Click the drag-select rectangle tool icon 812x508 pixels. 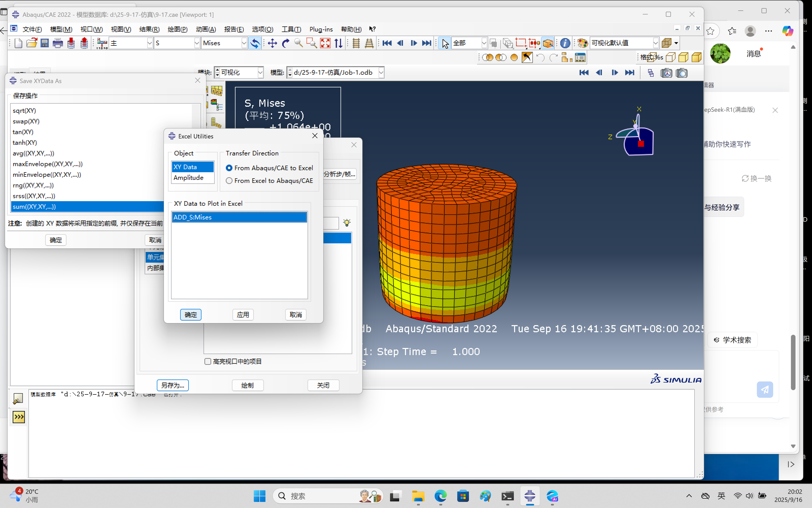coord(521,43)
